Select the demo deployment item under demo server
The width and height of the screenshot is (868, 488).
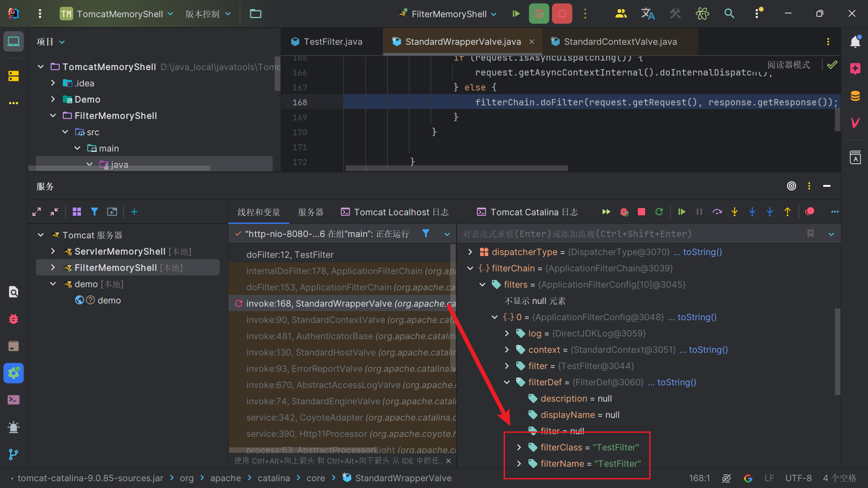coord(109,300)
